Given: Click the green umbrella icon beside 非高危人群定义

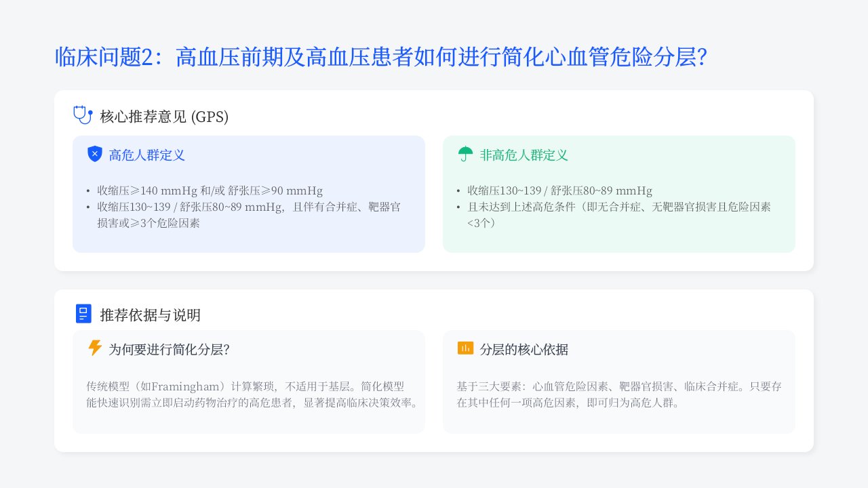Looking at the screenshot, I should pyautogui.click(x=465, y=155).
